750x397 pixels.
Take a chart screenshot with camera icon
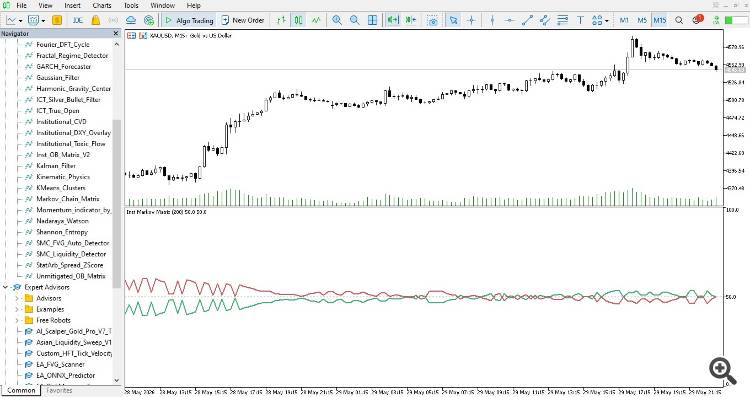(x=433, y=21)
